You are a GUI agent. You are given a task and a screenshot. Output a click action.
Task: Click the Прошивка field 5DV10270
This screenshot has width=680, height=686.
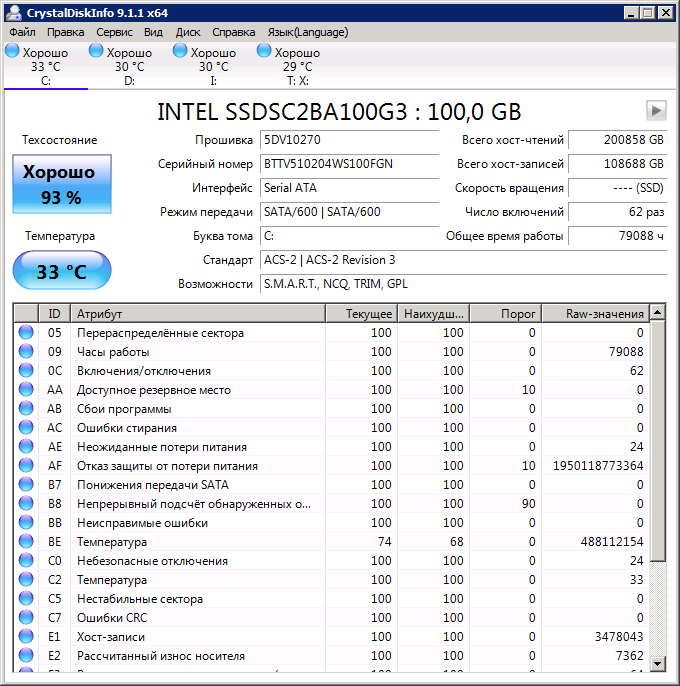click(x=349, y=140)
